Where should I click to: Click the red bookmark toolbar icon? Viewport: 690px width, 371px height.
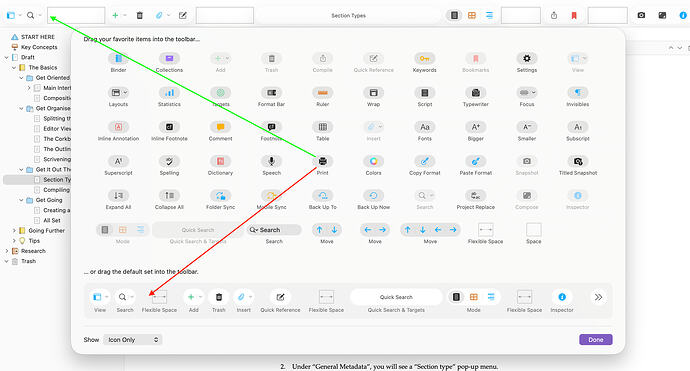pos(574,15)
